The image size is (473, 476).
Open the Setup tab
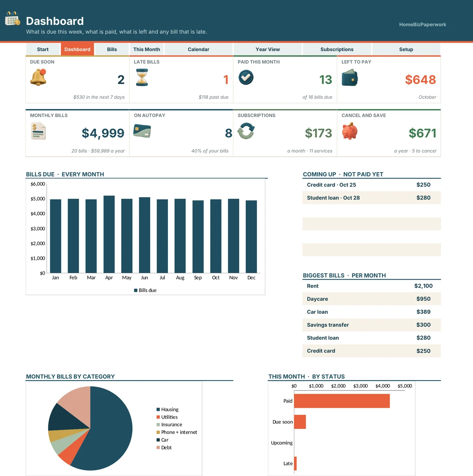(x=406, y=49)
